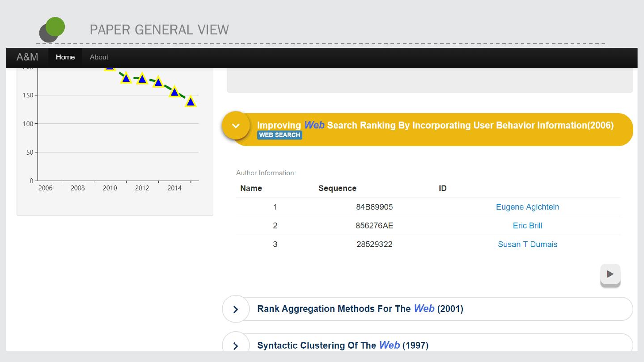The image size is (644, 362).
Task: Click the gray play arrow button
Action: (610, 274)
